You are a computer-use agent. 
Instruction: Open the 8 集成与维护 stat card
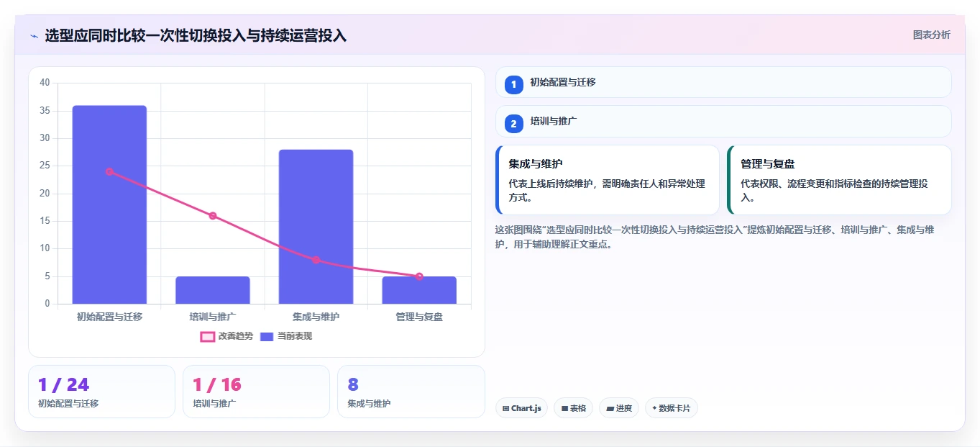point(411,392)
